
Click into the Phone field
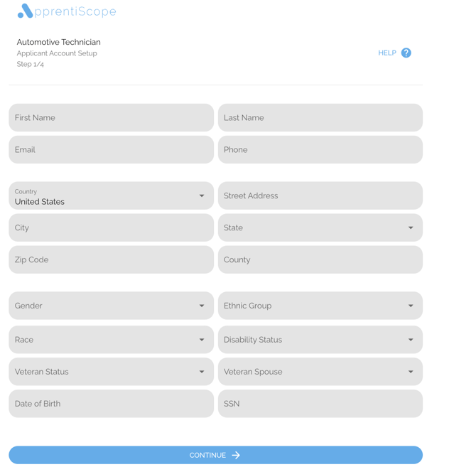pyautogui.click(x=320, y=150)
